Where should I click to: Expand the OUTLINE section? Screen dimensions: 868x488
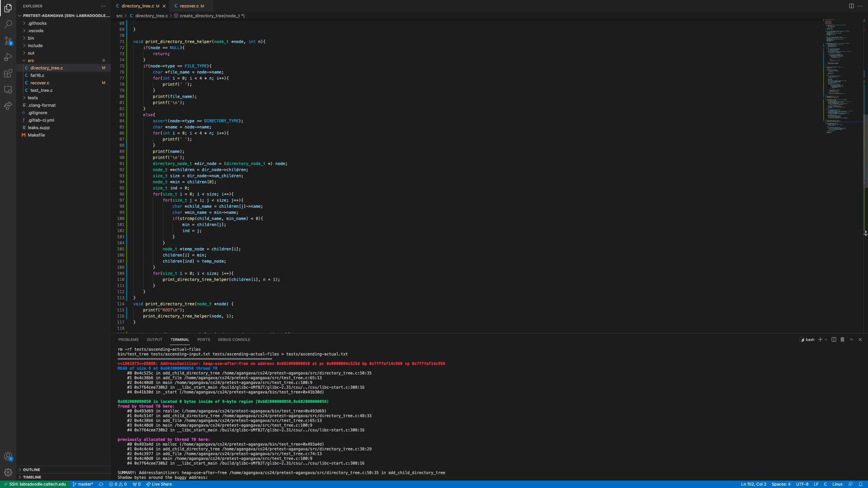(31, 470)
